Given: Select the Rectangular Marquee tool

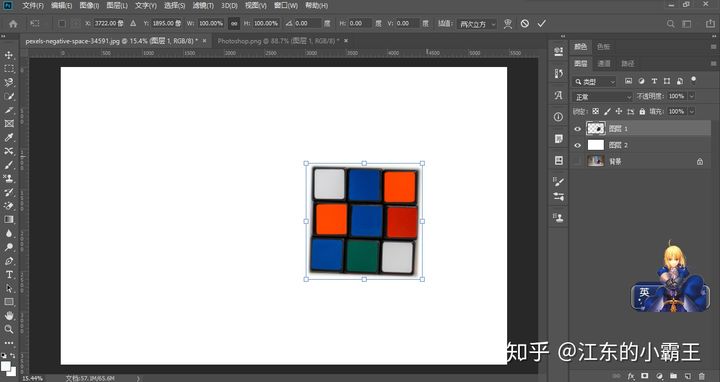Looking at the screenshot, I should (9, 69).
